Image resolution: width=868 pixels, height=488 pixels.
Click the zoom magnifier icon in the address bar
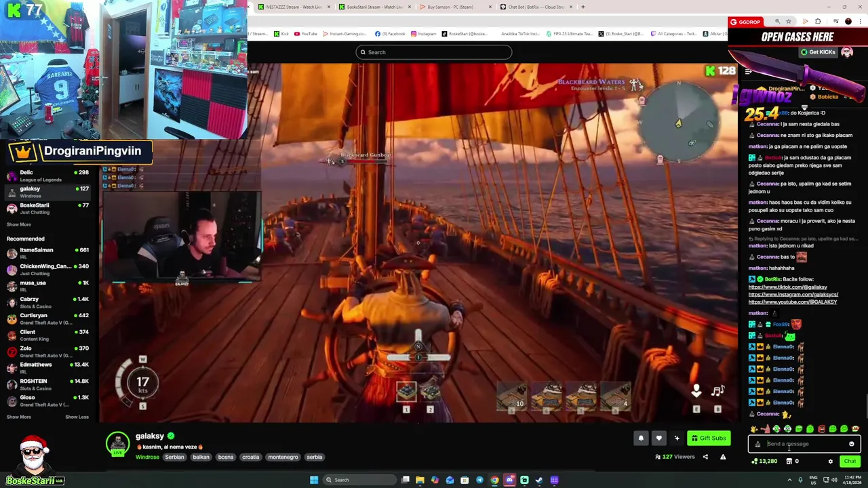pos(777,22)
